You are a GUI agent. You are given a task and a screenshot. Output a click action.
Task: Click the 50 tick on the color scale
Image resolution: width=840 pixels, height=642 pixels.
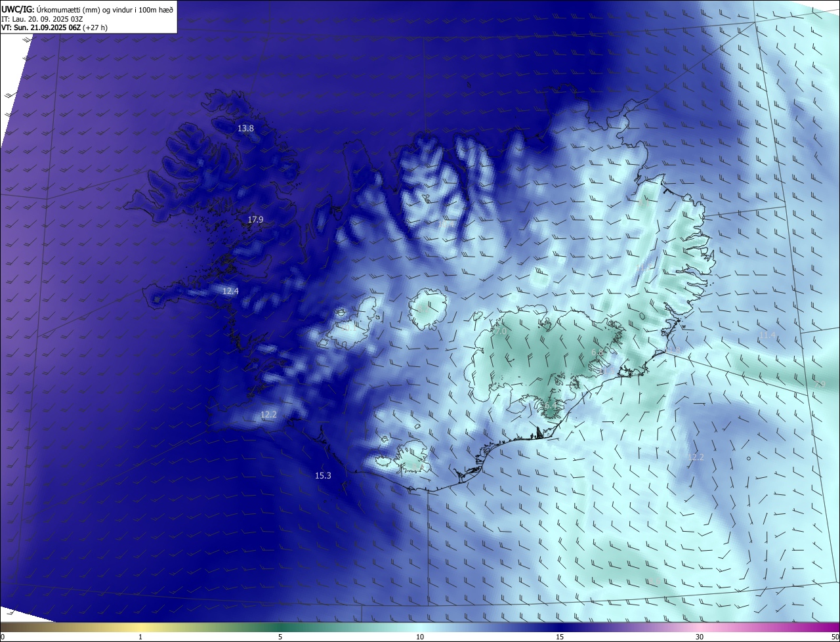pyautogui.click(x=835, y=637)
